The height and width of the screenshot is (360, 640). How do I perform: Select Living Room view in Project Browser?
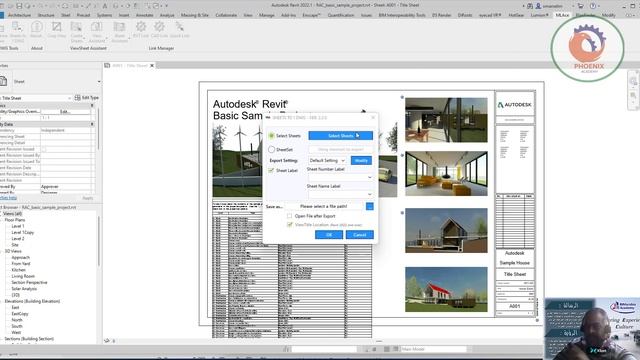[23, 276]
